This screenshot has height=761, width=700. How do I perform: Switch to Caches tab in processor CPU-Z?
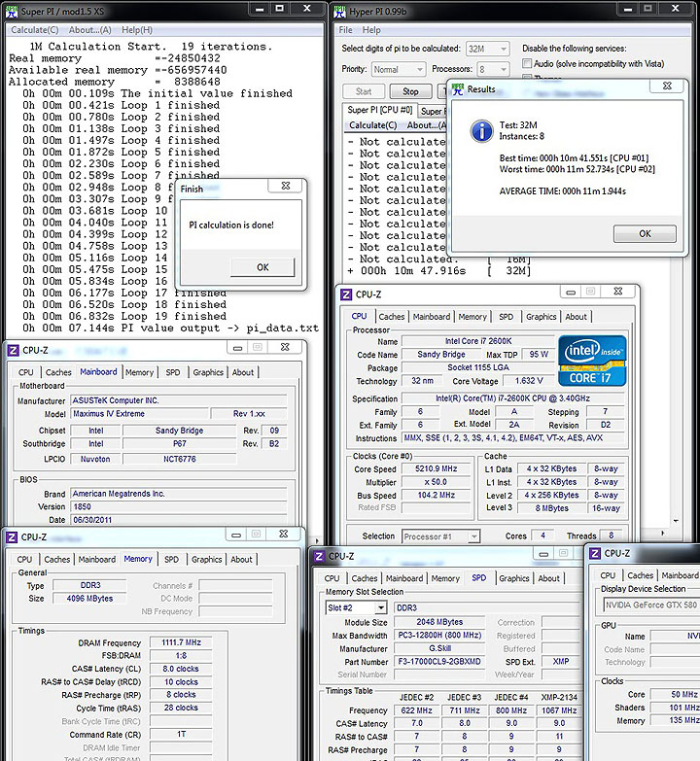coord(391,317)
